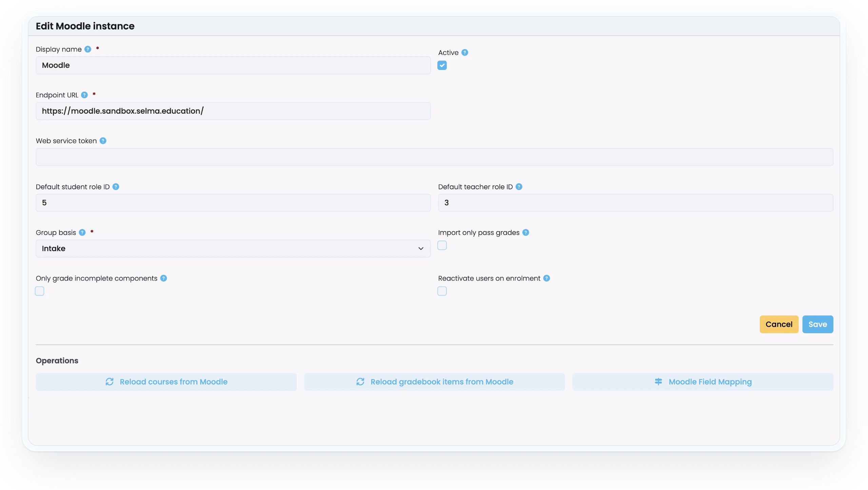
Task: Click the Operations section heading
Action: click(57, 361)
